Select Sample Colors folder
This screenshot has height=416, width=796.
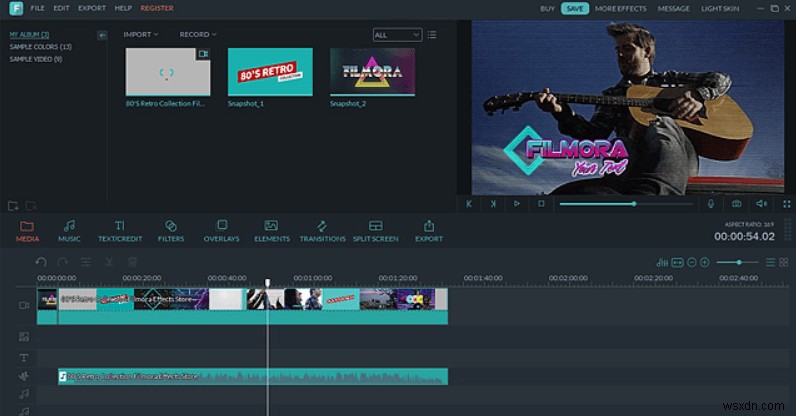pos(41,47)
